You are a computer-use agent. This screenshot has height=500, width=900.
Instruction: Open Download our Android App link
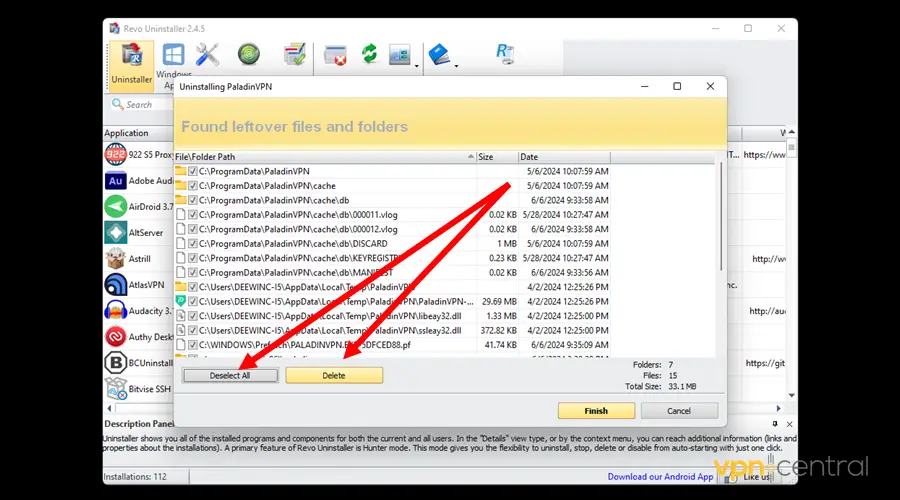coord(660,476)
